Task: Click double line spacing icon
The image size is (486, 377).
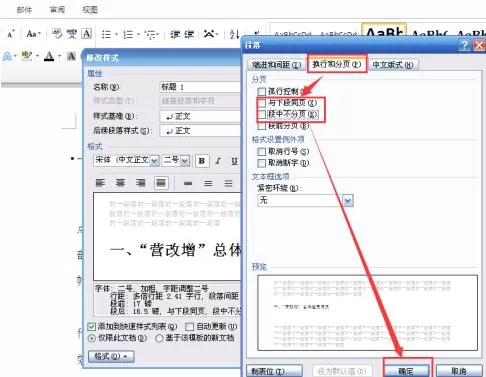Action: 228,183
